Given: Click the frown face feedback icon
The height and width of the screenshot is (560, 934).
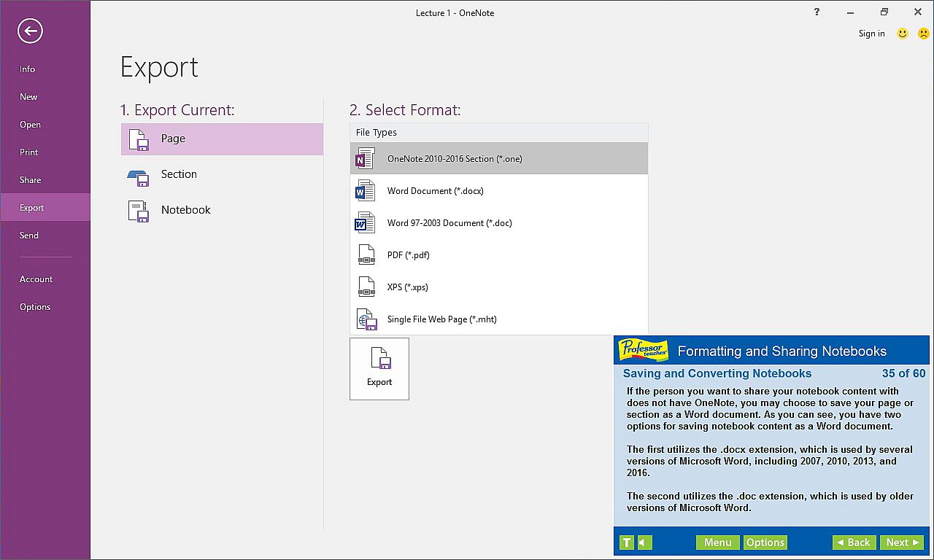Looking at the screenshot, I should [x=923, y=34].
